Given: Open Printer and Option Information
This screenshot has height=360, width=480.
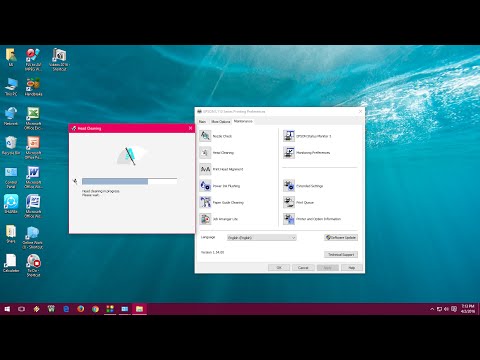Looking at the screenshot, I should click(289, 219).
